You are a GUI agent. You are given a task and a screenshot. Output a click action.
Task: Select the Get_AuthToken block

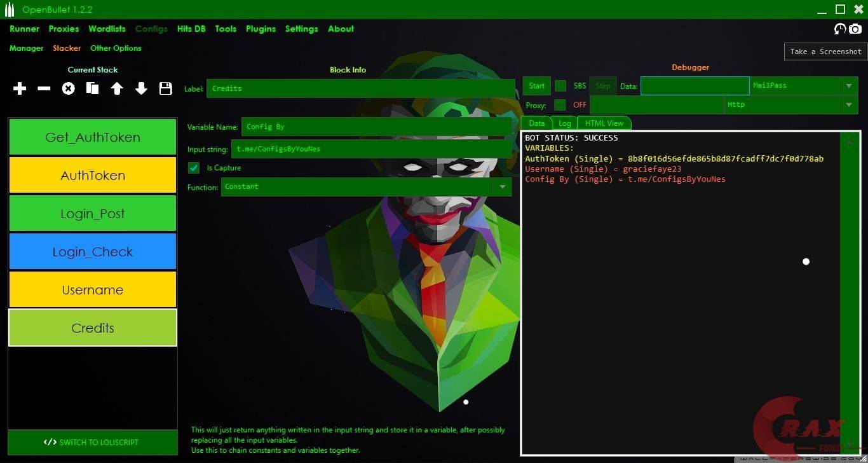(x=93, y=137)
